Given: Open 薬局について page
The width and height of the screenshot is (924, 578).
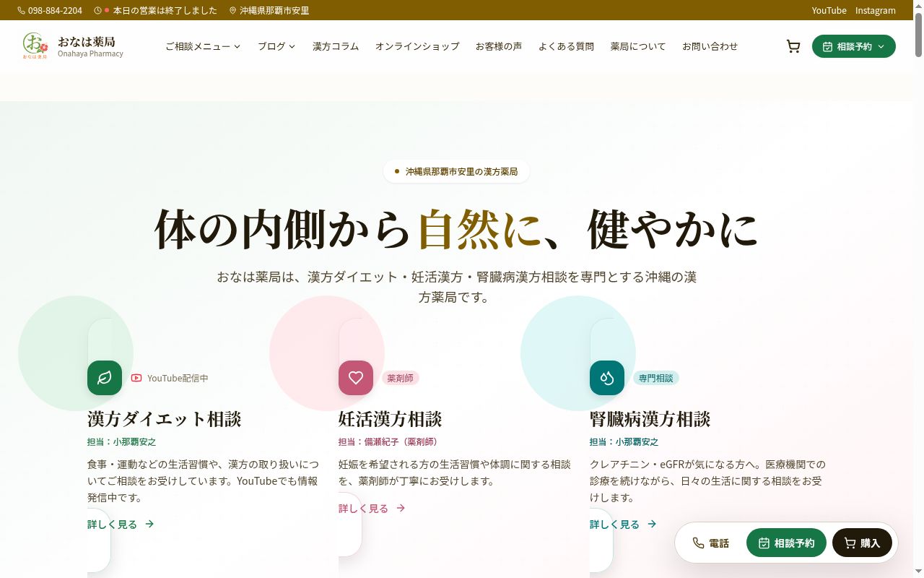Looking at the screenshot, I should 638,46.
